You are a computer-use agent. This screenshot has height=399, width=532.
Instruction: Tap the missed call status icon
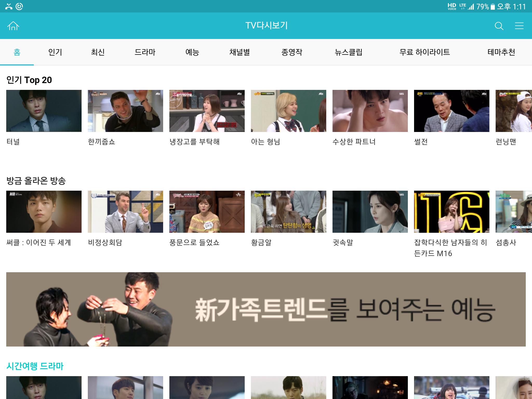tap(9, 6)
